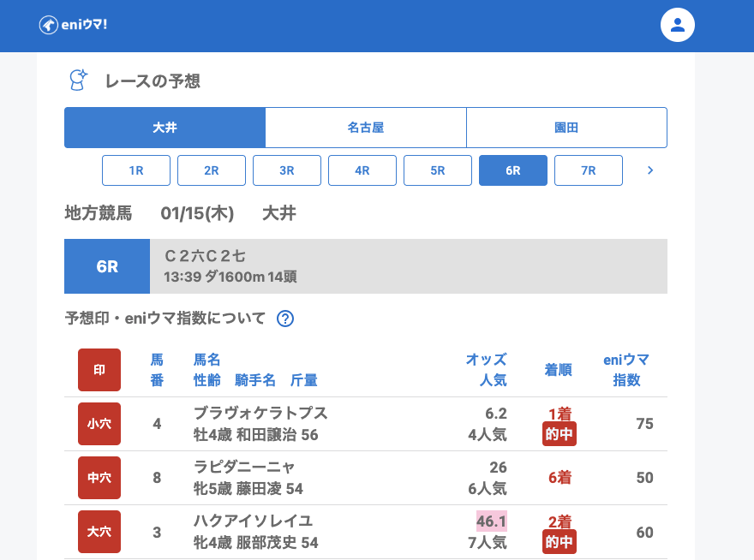Switch to the 名古屋 racecourse tab
Screen dimensions: 754x560
366,128
